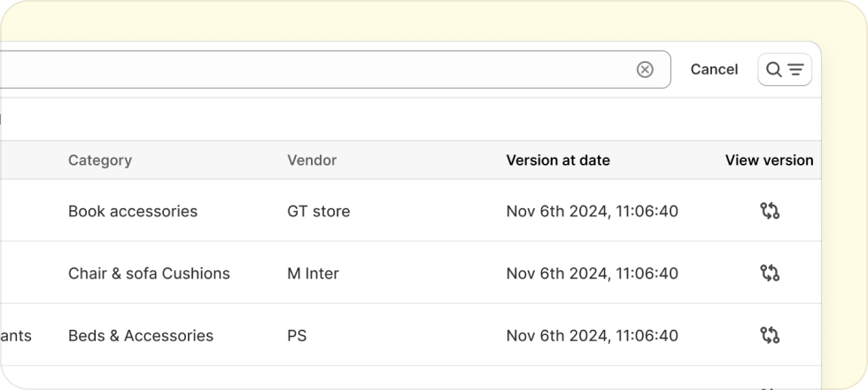The image size is (868, 390).
Task: Click inside the search input field
Action: point(310,69)
